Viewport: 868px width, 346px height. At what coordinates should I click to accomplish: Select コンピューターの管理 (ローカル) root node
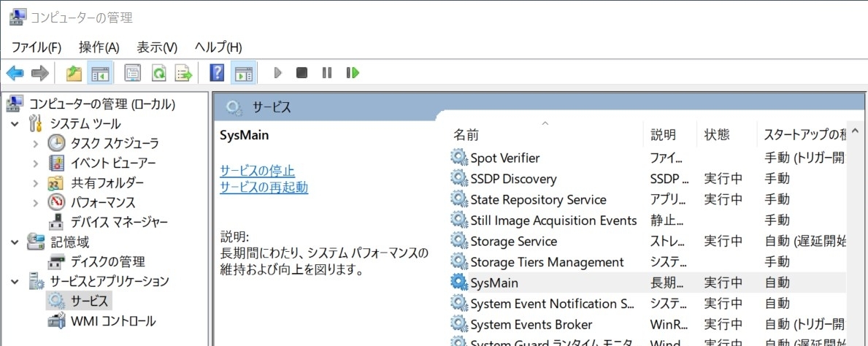click(102, 104)
